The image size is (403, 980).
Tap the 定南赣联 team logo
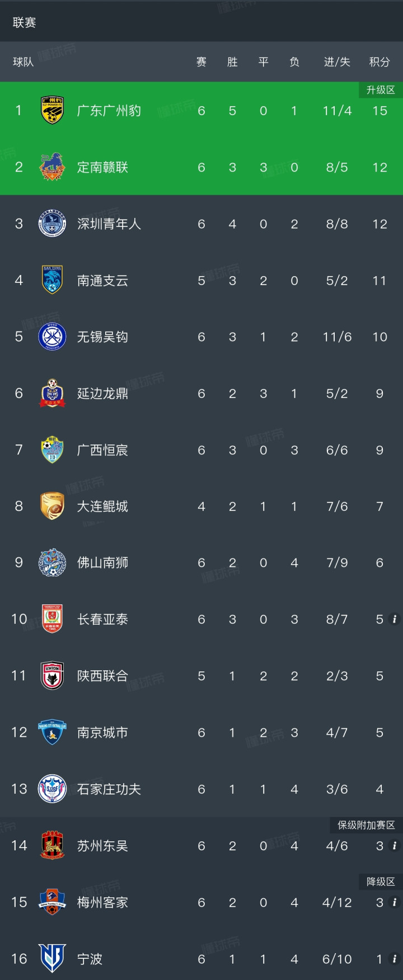(52, 167)
